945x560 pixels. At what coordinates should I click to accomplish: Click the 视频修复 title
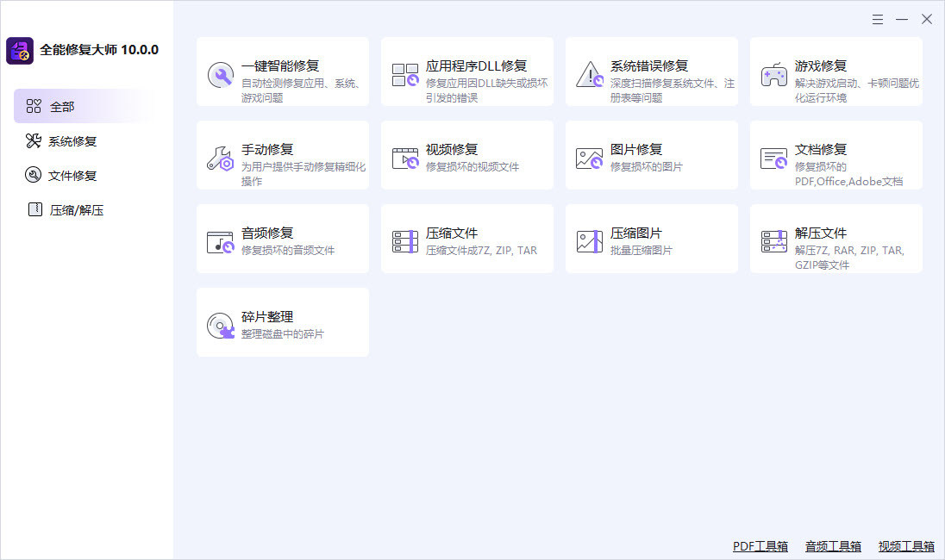(452, 149)
